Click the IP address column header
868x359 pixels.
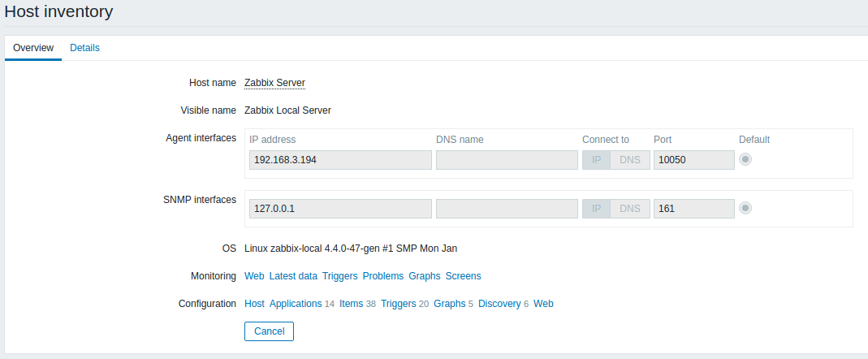coord(272,140)
